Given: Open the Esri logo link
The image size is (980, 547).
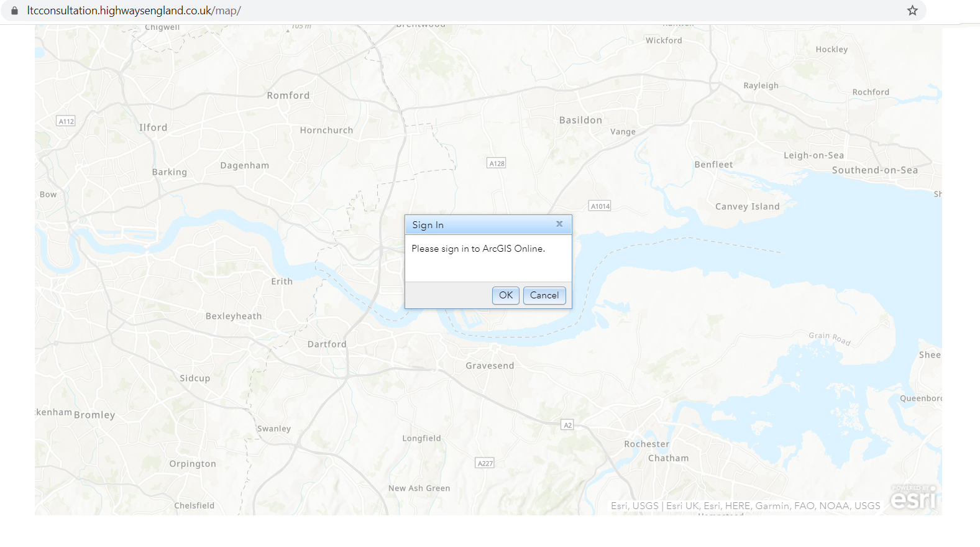Looking at the screenshot, I should 914,497.
